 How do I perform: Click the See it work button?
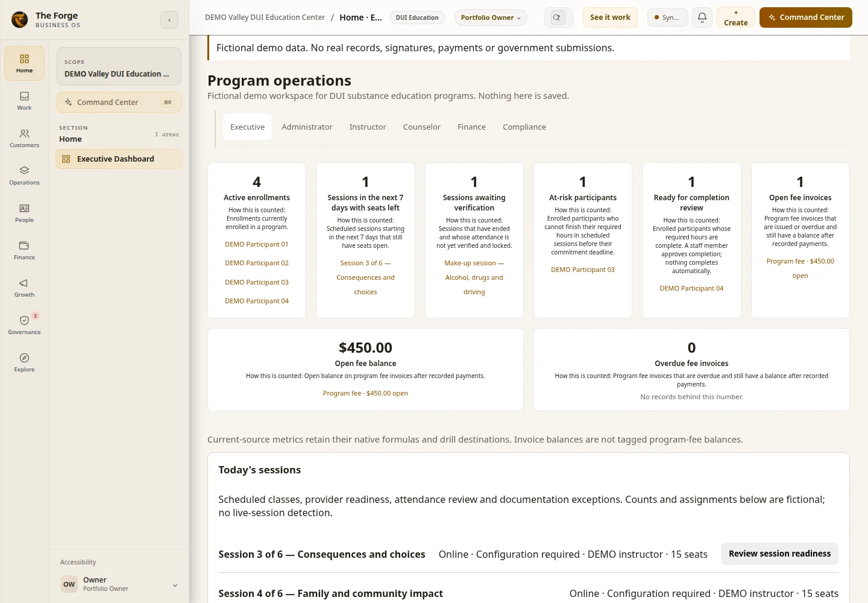pyautogui.click(x=610, y=17)
